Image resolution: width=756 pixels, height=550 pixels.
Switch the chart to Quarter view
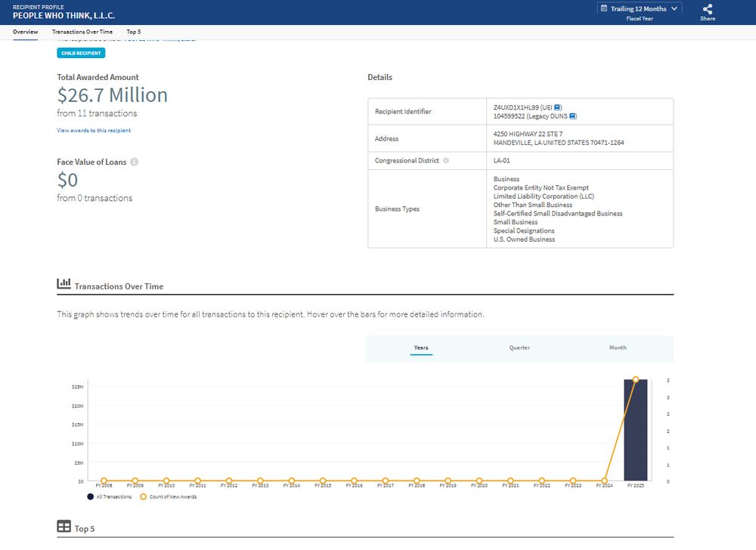[x=519, y=348]
